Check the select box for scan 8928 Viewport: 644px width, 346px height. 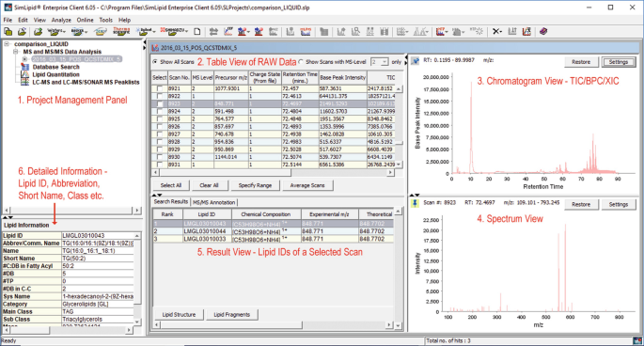click(160, 142)
